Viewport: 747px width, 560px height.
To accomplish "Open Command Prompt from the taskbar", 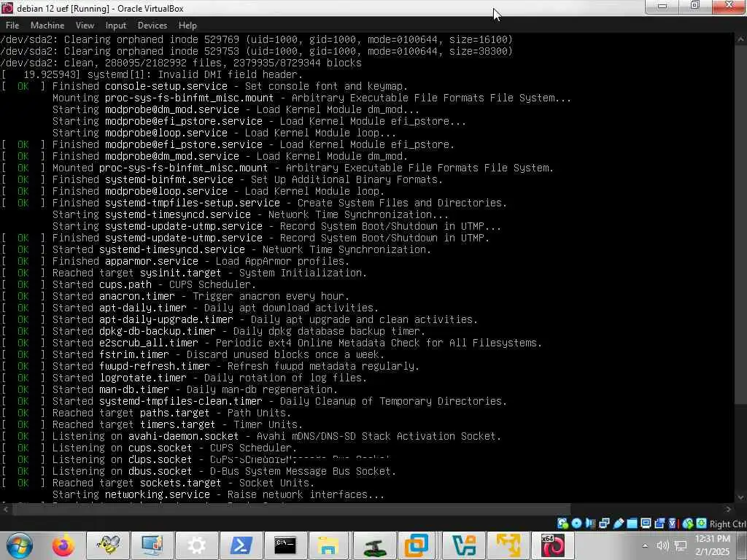I will pos(285,545).
